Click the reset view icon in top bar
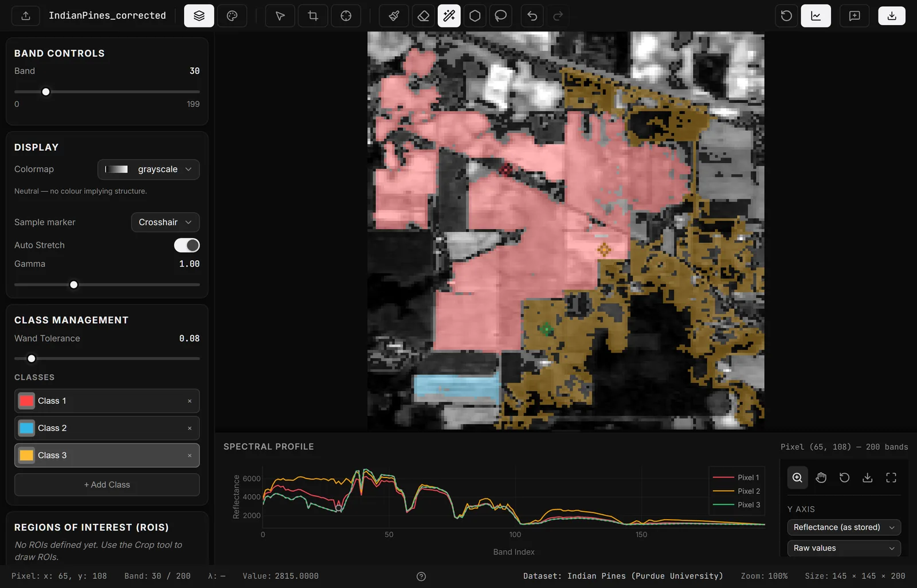Viewport: 917px width, 588px height. 786,16
